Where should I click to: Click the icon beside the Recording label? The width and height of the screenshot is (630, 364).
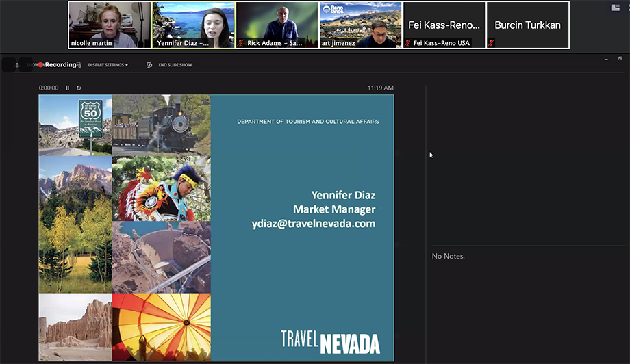pyautogui.click(x=79, y=65)
